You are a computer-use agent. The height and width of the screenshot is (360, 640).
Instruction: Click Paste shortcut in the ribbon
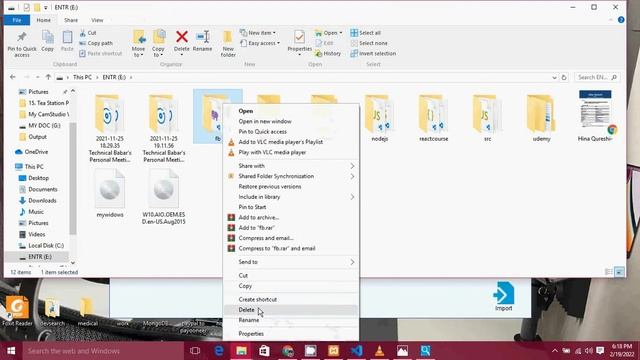tap(100, 53)
